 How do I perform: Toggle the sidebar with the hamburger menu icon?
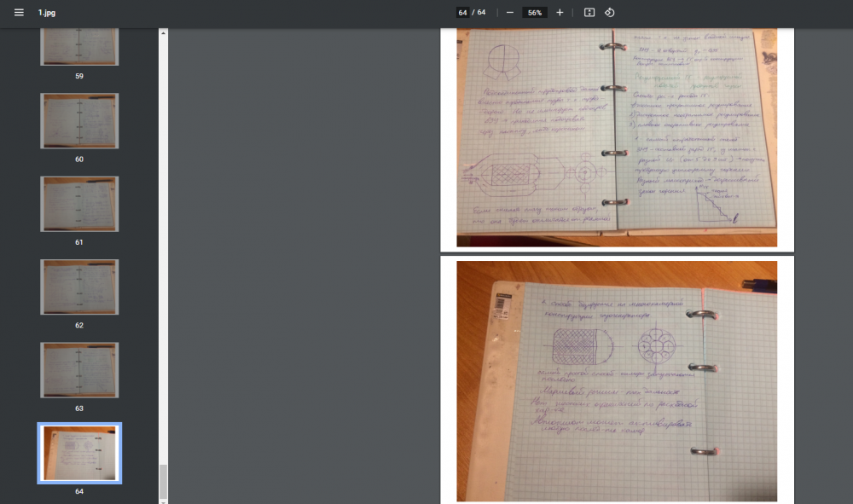click(x=19, y=13)
